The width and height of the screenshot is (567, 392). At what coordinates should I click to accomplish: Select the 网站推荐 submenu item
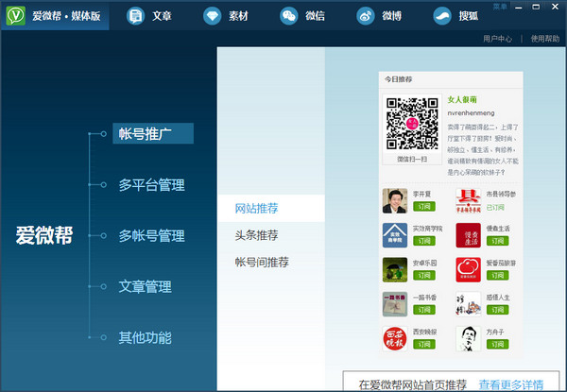coord(271,208)
